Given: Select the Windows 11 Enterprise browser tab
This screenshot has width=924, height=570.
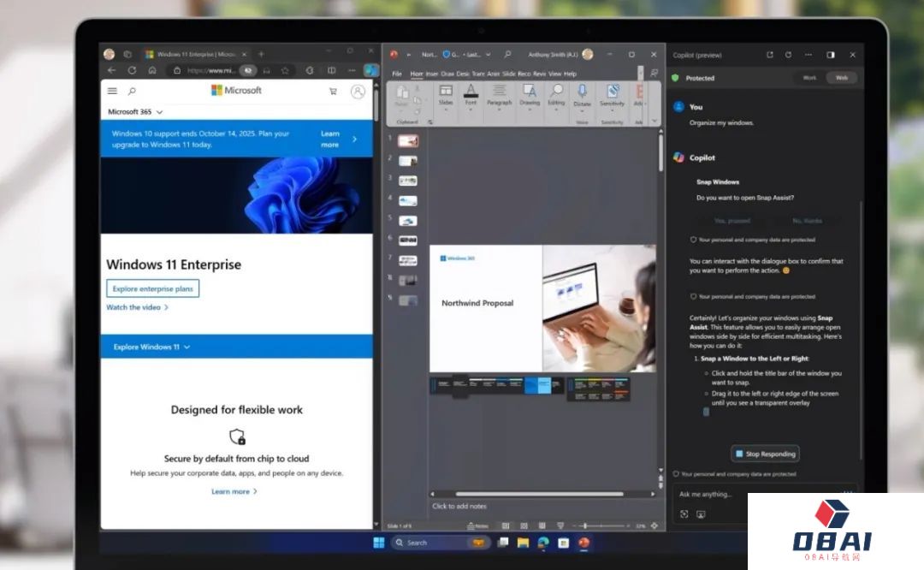Looking at the screenshot, I should pyautogui.click(x=196, y=54).
